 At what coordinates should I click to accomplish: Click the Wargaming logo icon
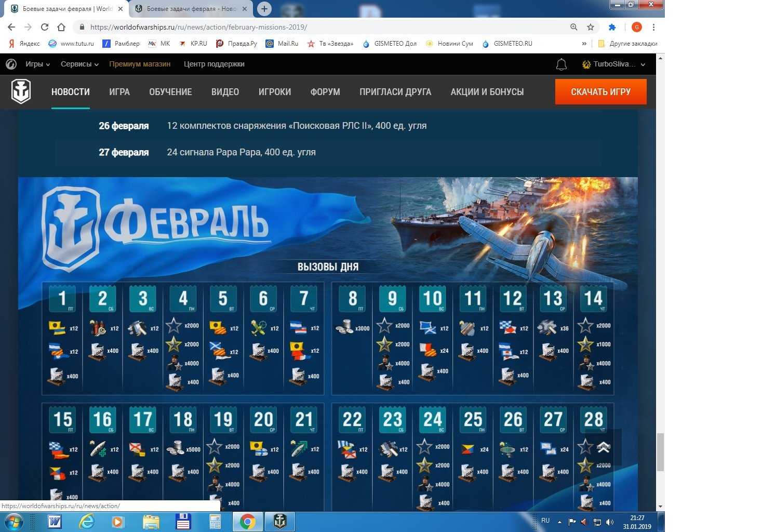(x=11, y=64)
